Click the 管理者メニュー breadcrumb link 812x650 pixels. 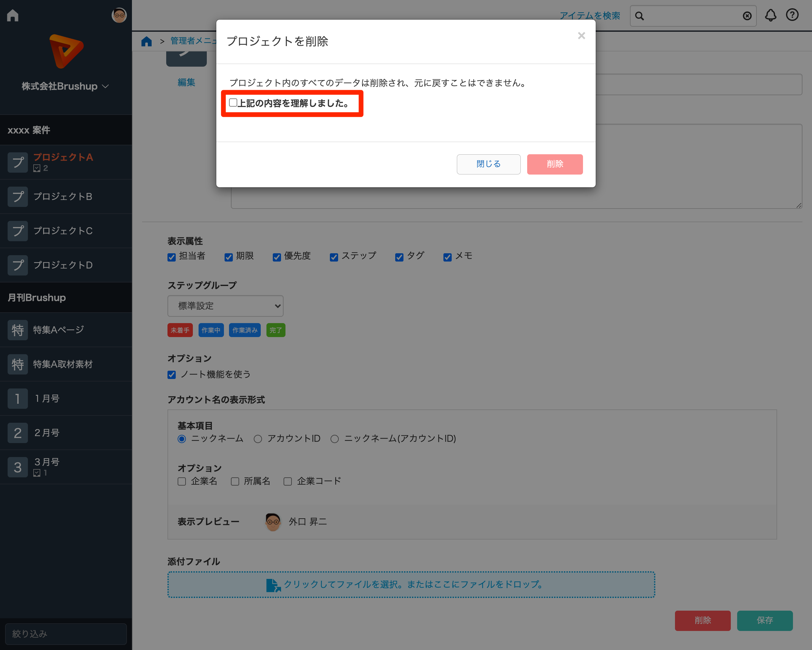193,41
